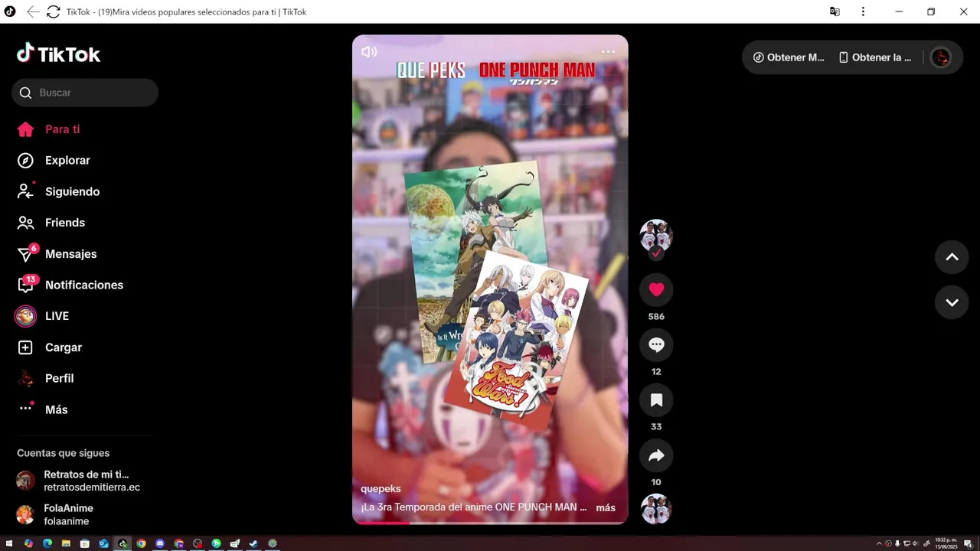
Task: Go to previous video arrow
Action: pos(952,257)
